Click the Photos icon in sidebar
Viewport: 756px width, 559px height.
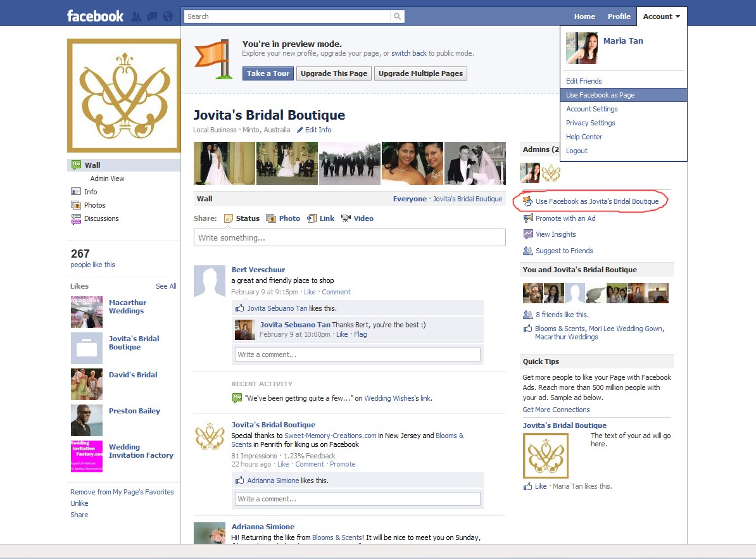point(76,205)
